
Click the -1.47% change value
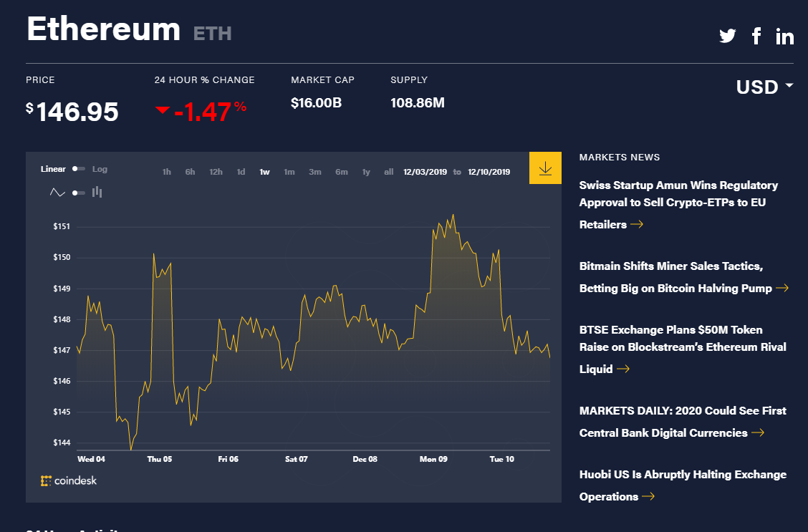pyautogui.click(x=201, y=111)
